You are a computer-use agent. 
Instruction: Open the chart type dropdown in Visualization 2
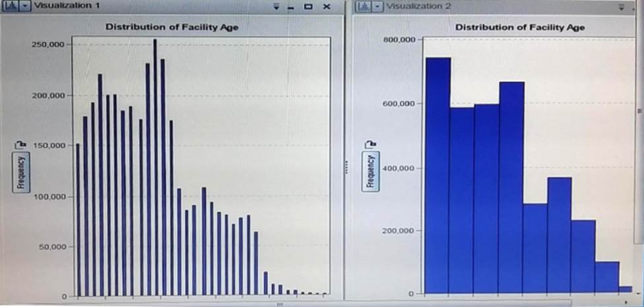coord(377,6)
